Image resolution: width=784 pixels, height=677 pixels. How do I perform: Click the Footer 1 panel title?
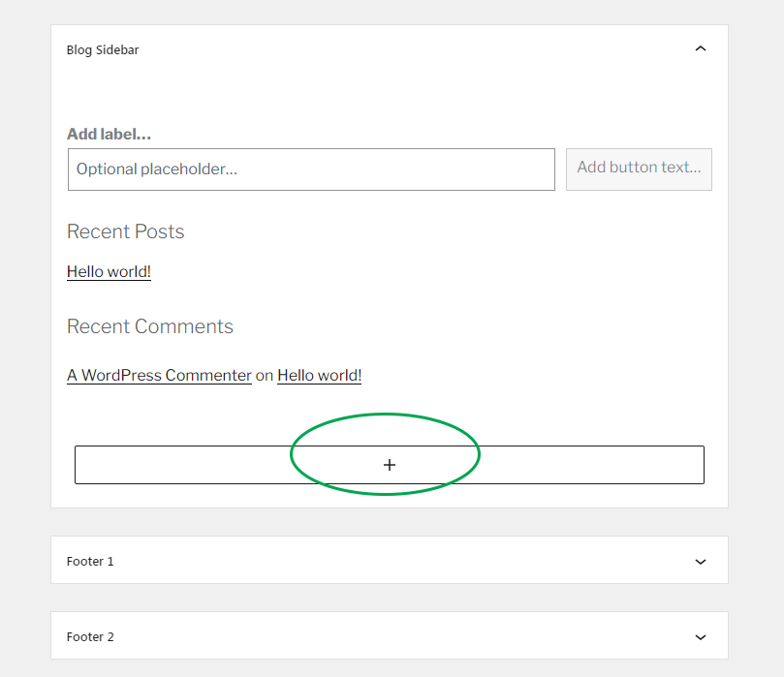click(x=90, y=562)
